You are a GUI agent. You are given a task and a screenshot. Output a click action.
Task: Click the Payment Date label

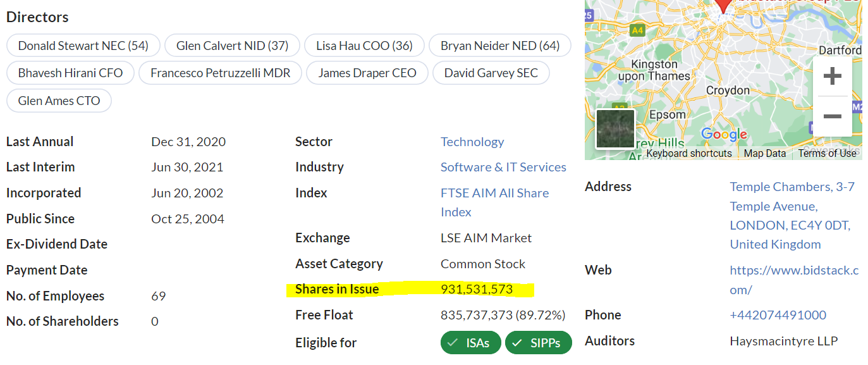click(x=47, y=270)
